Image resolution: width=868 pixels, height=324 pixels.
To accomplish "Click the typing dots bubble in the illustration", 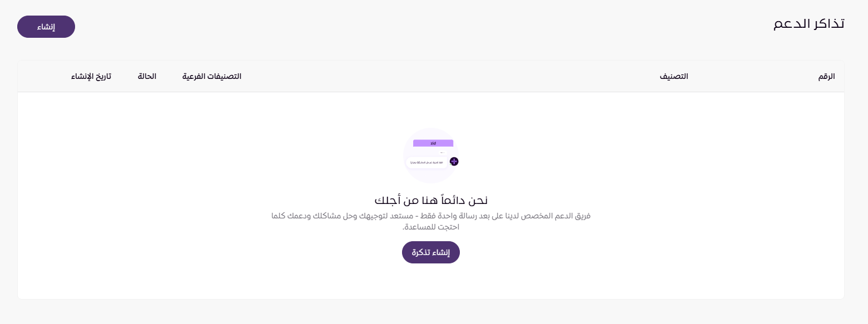I will 443,153.
